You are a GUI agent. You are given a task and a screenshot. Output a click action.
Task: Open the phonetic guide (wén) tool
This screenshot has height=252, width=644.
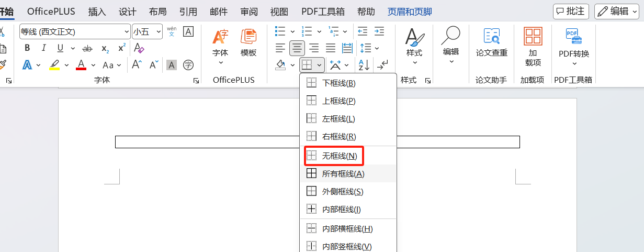coord(172,31)
